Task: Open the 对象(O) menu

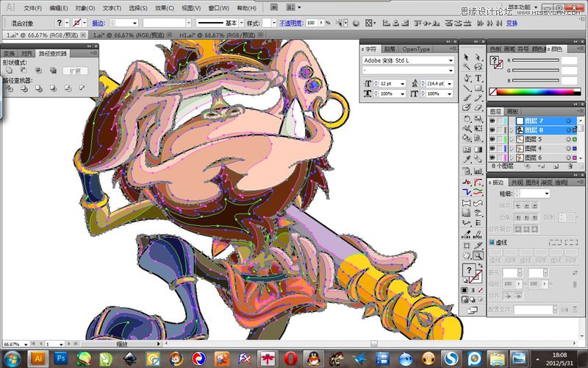Action: 85,8
